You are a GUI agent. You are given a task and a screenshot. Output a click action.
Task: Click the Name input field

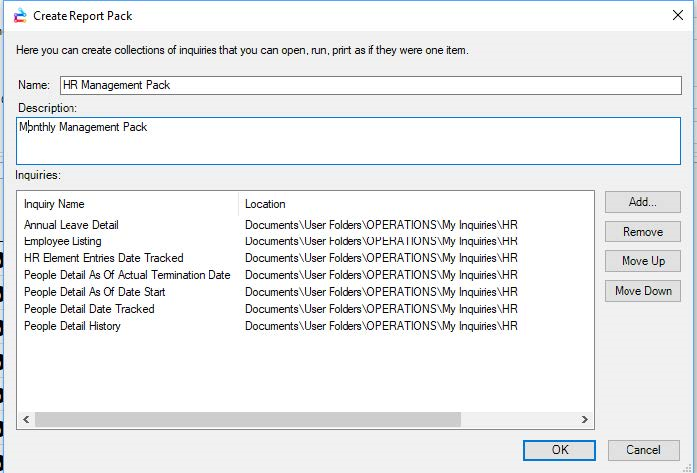[370, 86]
